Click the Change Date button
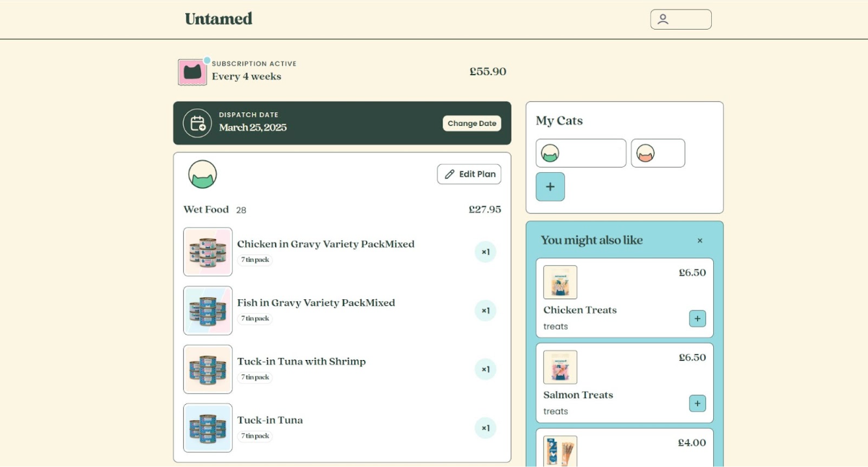The height and width of the screenshot is (467, 868). 472,124
